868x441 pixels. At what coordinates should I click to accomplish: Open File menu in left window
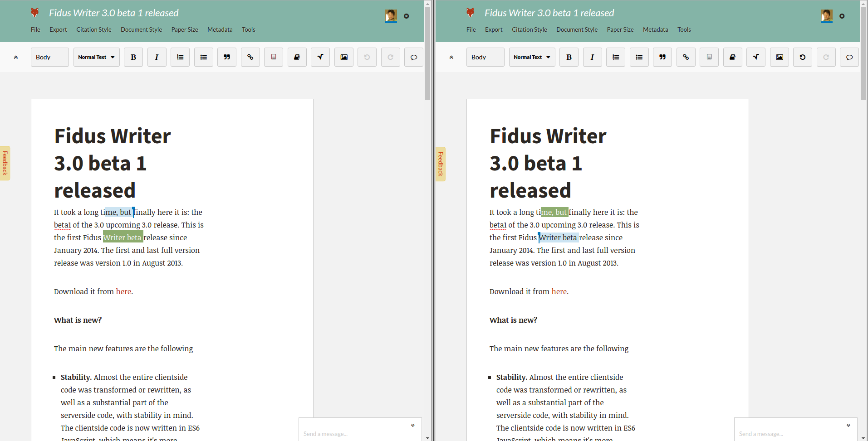[35, 29]
